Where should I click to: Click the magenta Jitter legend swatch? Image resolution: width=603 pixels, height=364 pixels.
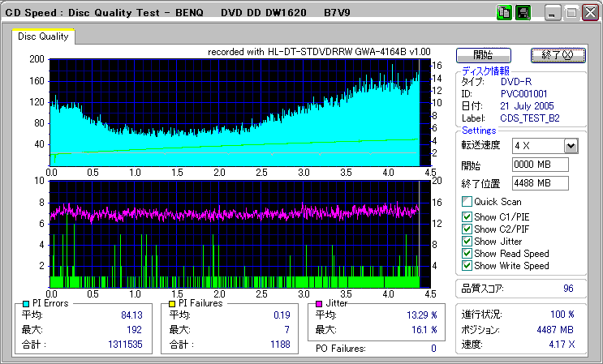[320, 303]
